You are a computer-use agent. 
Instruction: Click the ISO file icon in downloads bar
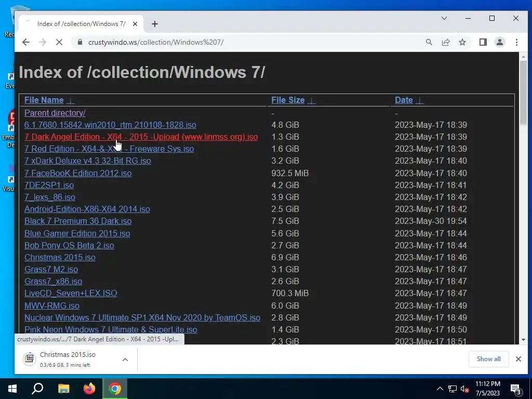click(x=30, y=358)
